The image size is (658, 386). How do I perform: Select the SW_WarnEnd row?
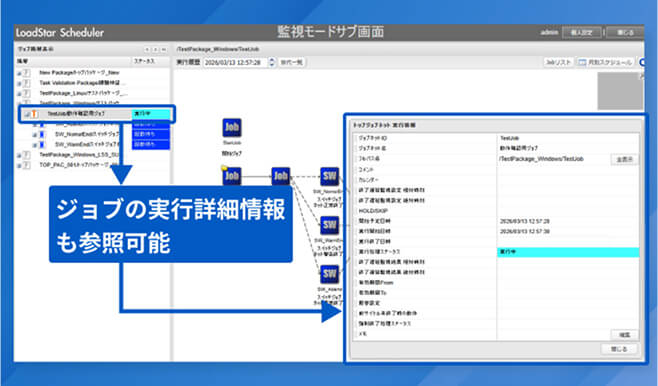[92, 145]
